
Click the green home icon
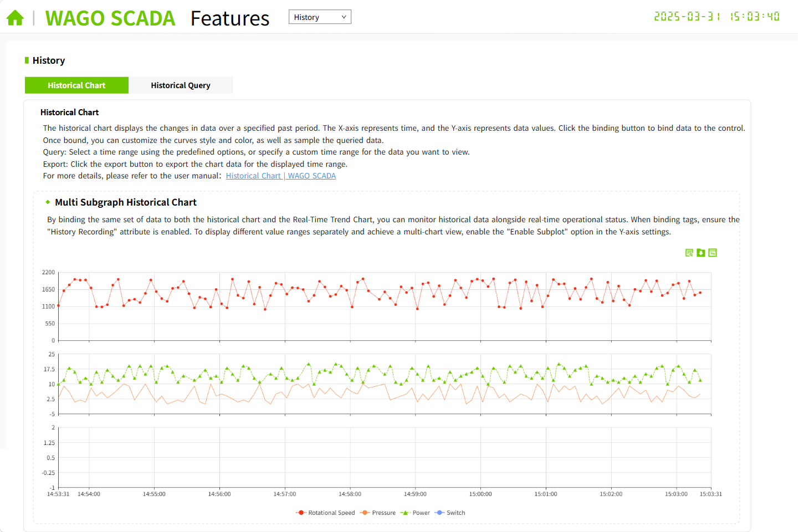[15, 18]
